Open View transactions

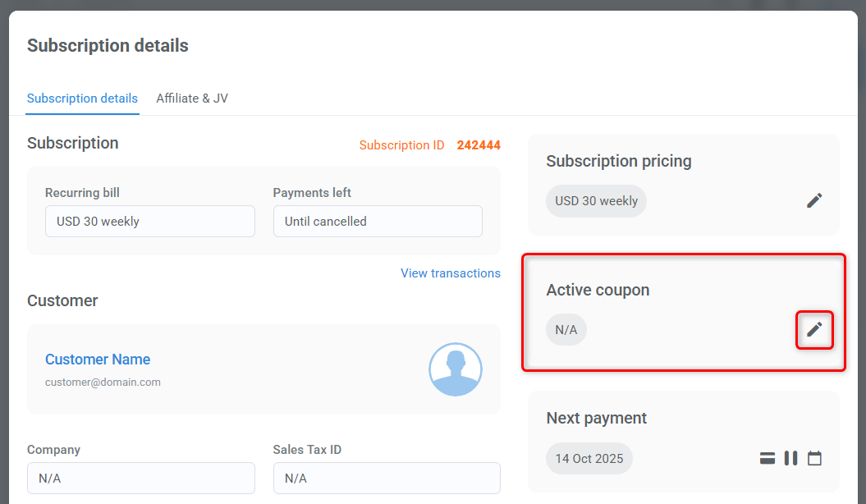[x=450, y=273]
